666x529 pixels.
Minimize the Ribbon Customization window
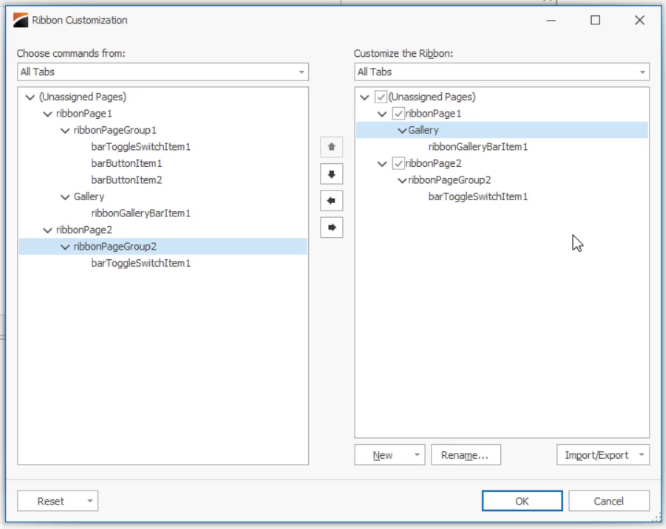click(551, 20)
